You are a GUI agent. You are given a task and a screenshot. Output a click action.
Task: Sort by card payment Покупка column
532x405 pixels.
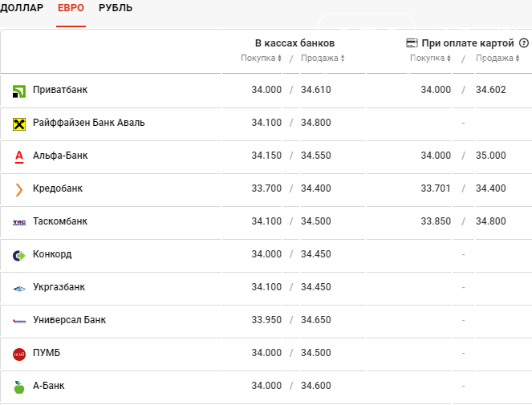431,58
